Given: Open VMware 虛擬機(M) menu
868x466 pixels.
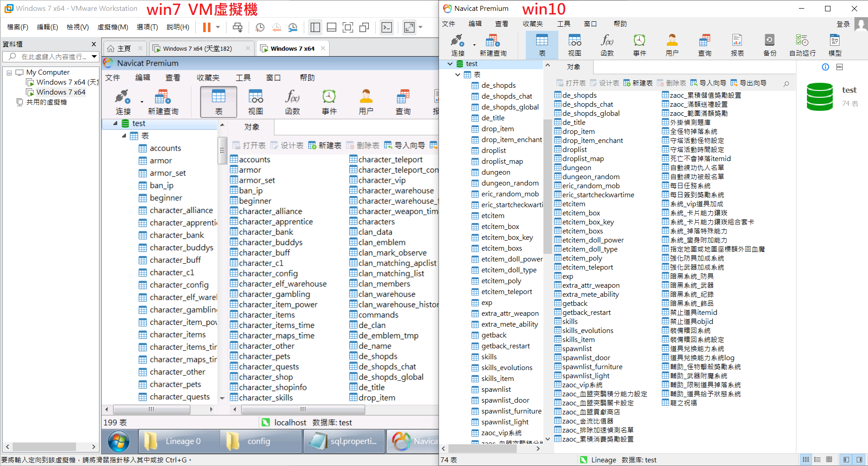Looking at the screenshot, I should coord(113,27).
